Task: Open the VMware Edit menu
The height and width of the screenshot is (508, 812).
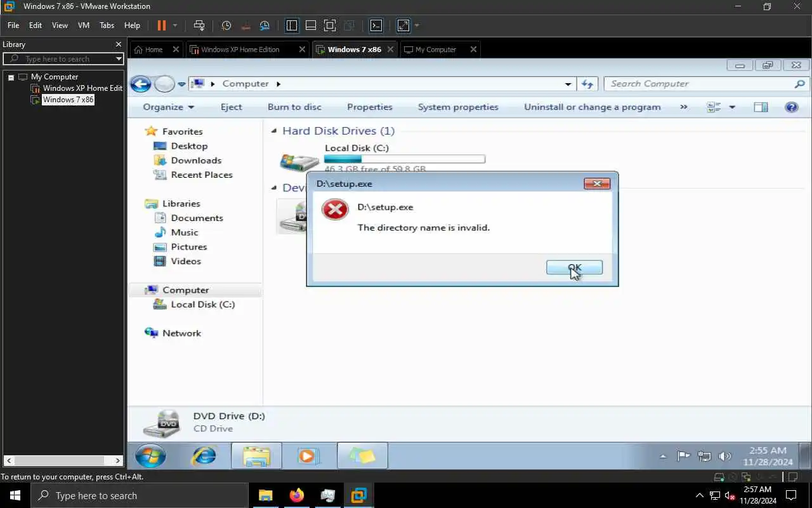Action: point(36,25)
